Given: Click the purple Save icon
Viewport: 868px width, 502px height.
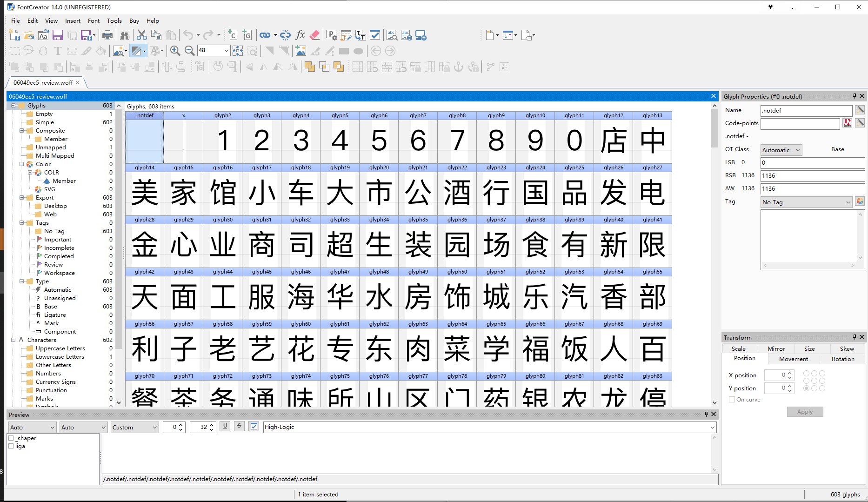Looking at the screenshot, I should 58,35.
